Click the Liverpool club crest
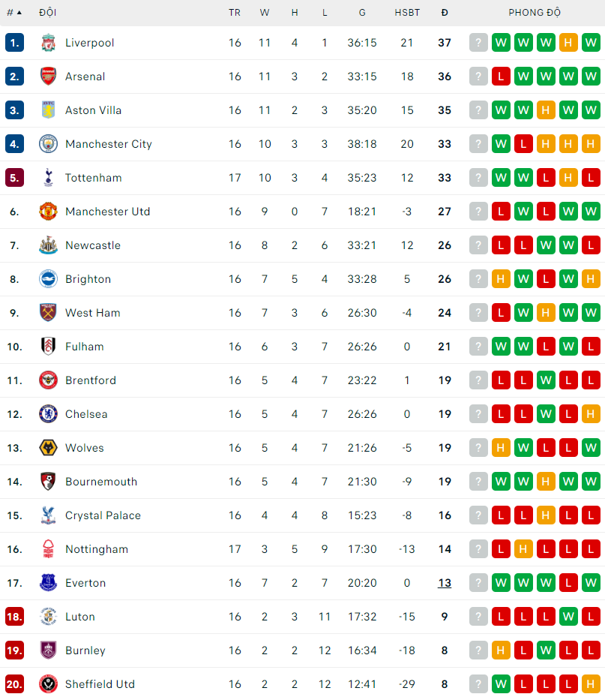This screenshot has height=700, width=605. pyautogui.click(x=47, y=43)
